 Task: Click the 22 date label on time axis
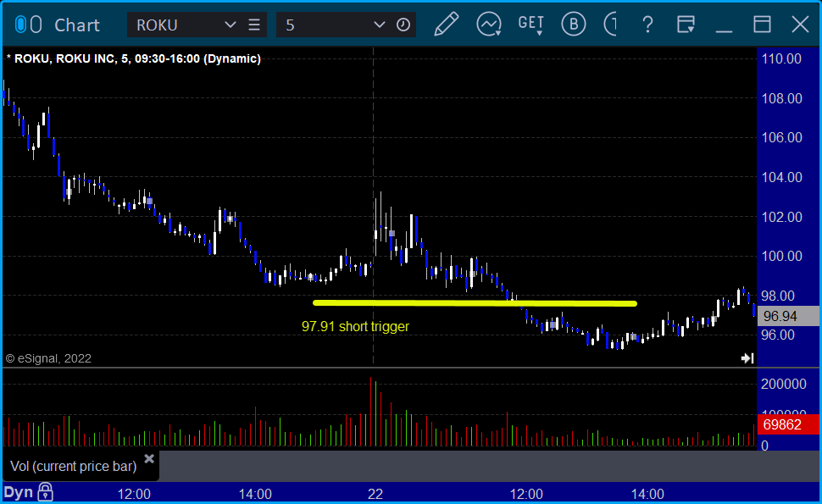(375, 494)
